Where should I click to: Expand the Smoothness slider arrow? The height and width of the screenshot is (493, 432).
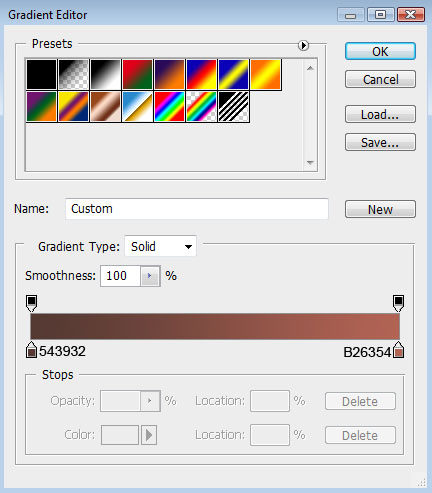coord(150,276)
